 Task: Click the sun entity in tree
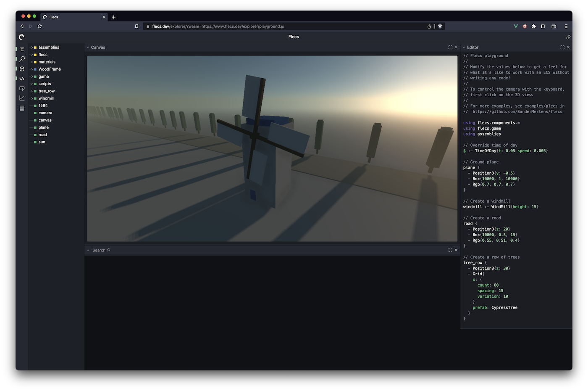pyautogui.click(x=42, y=142)
